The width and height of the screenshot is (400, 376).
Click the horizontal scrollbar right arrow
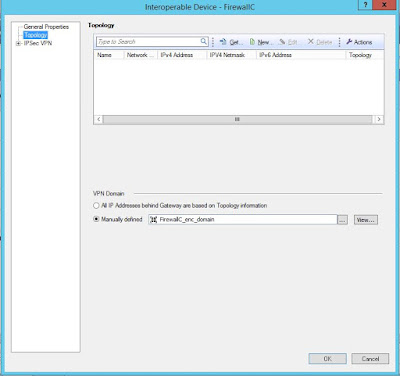pos(379,119)
